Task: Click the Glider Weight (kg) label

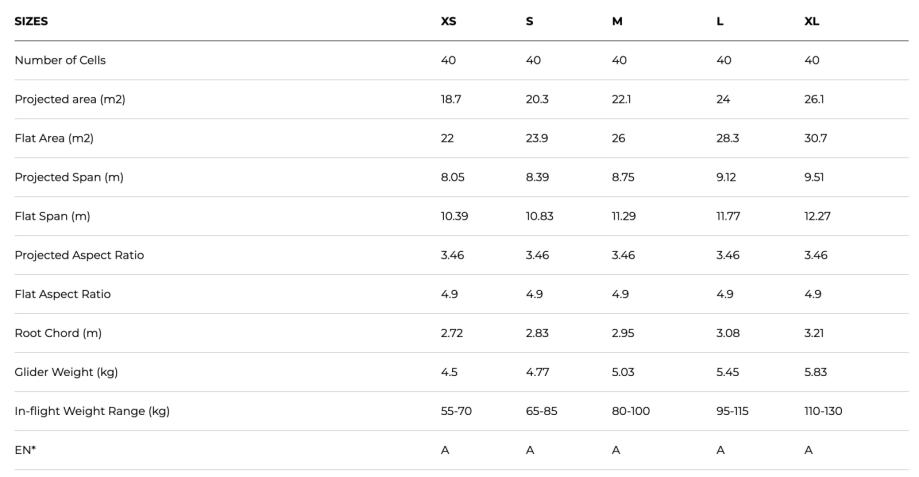Action: (x=66, y=372)
